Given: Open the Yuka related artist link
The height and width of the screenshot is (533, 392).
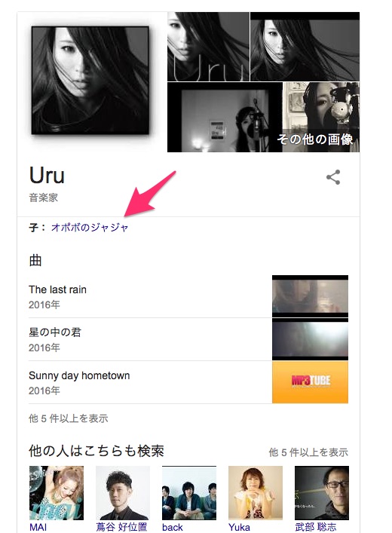Looking at the screenshot, I should [x=239, y=527].
